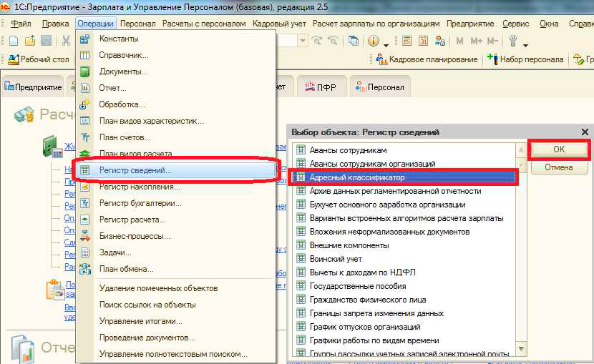Select Воинский учет register in list

click(336, 259)
